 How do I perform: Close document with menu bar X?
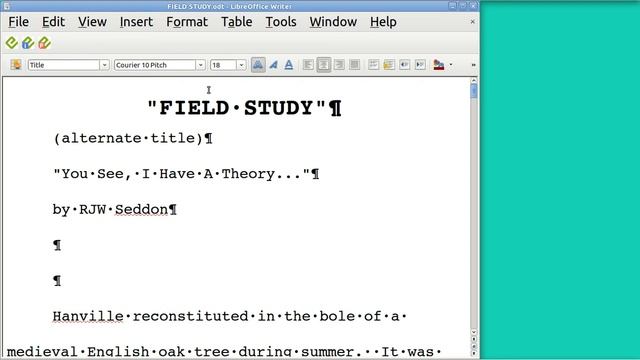[473, 22]
